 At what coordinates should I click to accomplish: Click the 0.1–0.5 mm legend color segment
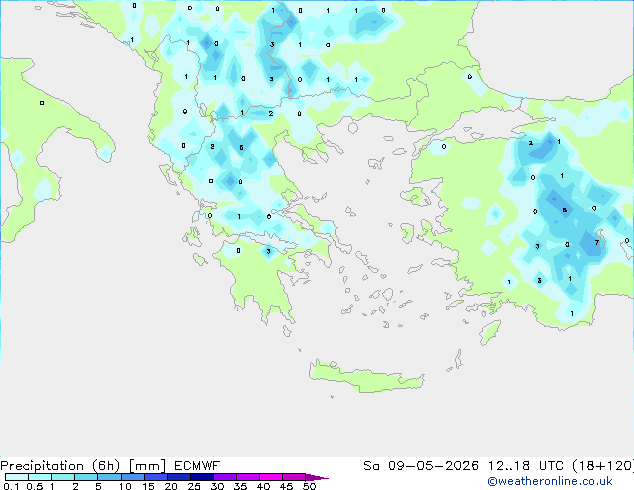17,477
